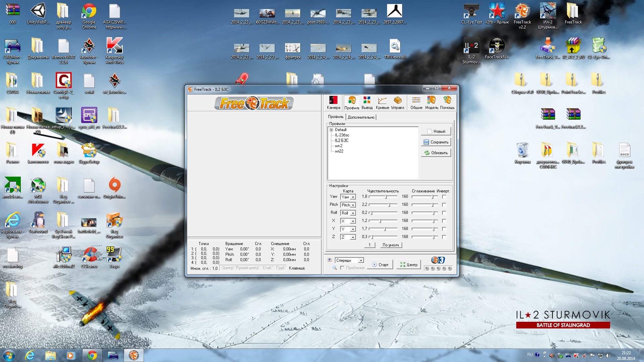Click the Обновить refresh button
644x362 pixels.
tap(436, 153)
